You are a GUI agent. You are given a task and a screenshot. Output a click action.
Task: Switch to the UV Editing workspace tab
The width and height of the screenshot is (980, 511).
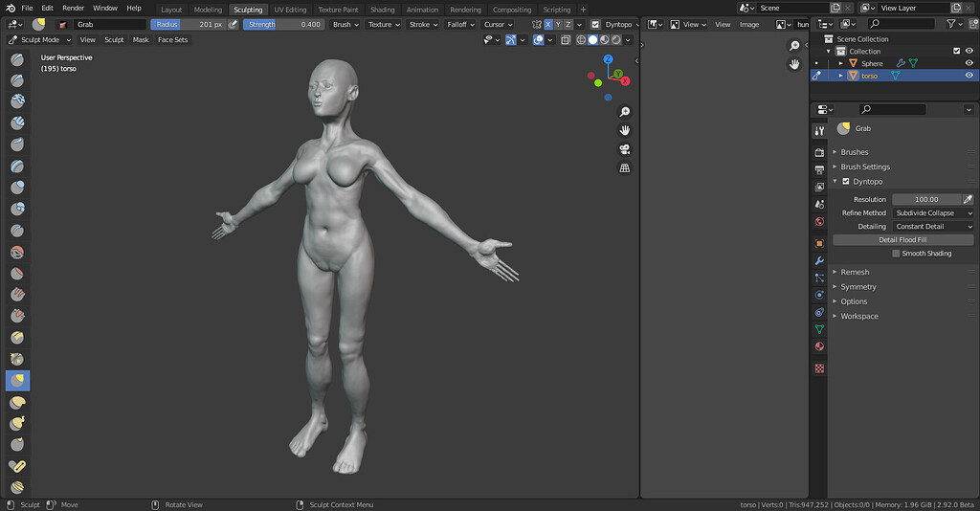290,10
